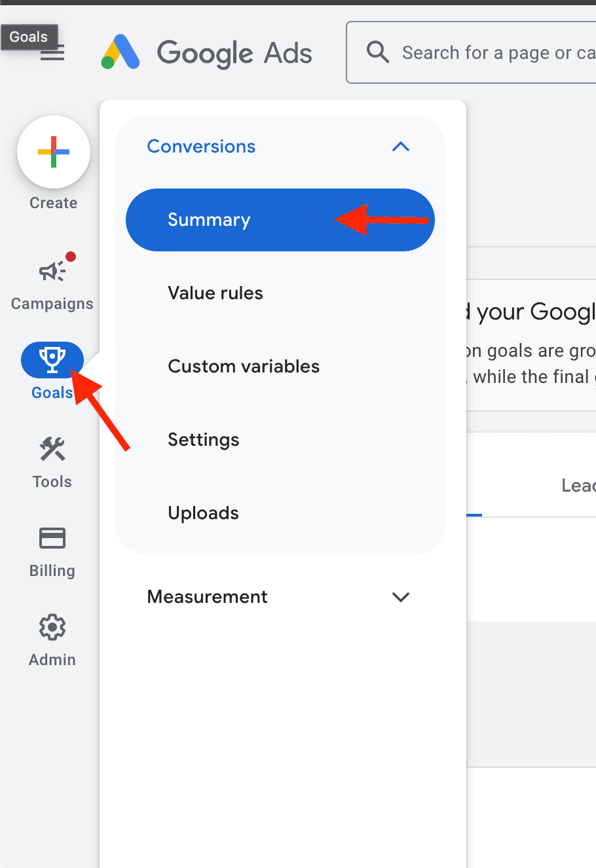This screenshot has width=596, height=868.
Task: Click the Tools label text
Action: click(52, 482)
